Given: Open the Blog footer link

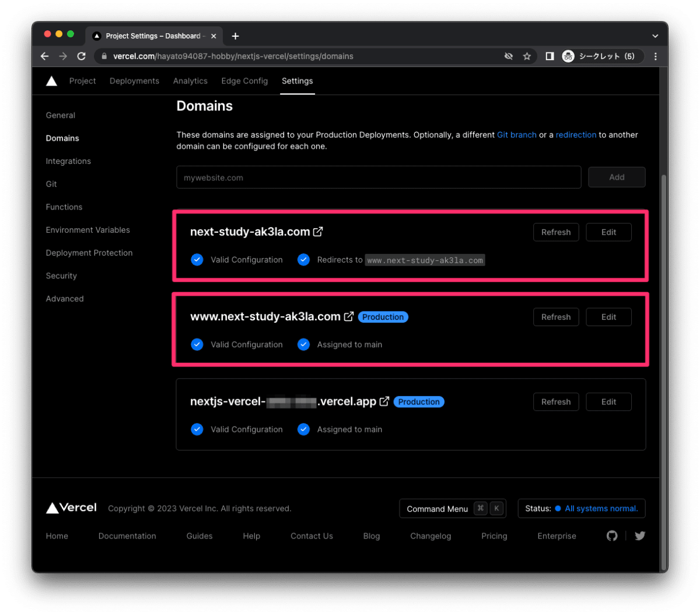Looking at the screenshot, I should click(x=372, y=536).
